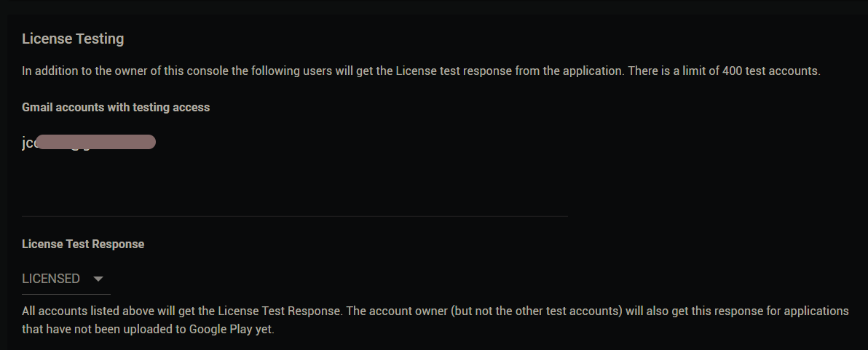Viewport: 868px width, 350px height.
Task: Click the "Gmail accounts with testing access" label
Action: point(116,107)
